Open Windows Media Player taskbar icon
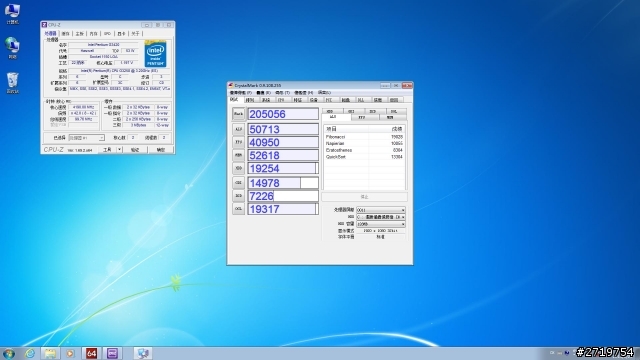640x360 pixels. pyautogui.click(x=70, y=353)
